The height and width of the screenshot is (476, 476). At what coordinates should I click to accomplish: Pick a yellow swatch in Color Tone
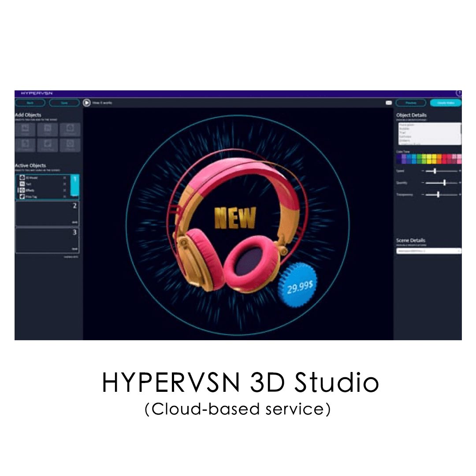tap(429, 156)
